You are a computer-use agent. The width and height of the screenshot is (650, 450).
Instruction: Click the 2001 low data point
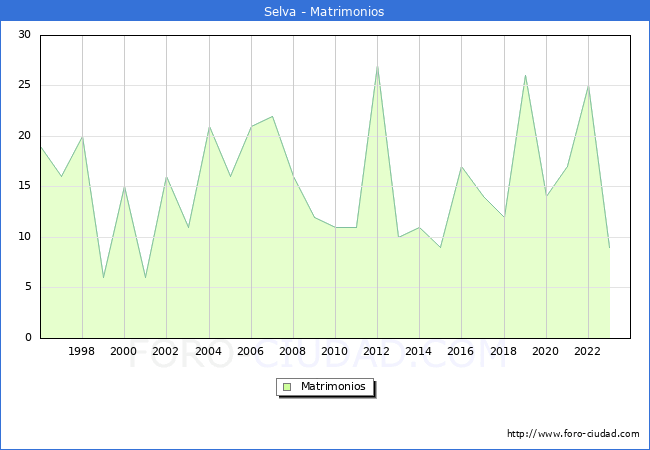tap(146, 277)
